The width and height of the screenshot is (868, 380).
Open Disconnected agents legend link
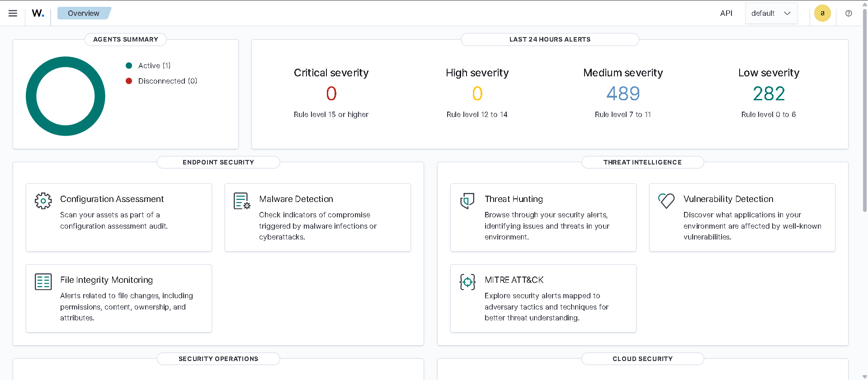point(167,81)
